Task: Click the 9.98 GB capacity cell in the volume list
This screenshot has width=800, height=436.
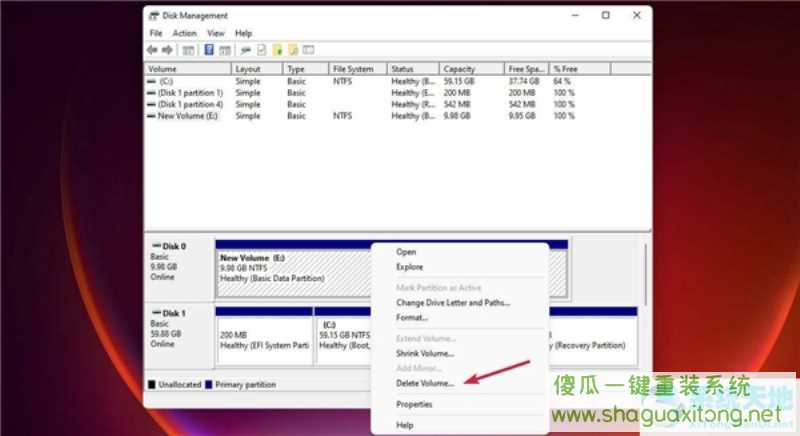Action: tap(457, 116)
